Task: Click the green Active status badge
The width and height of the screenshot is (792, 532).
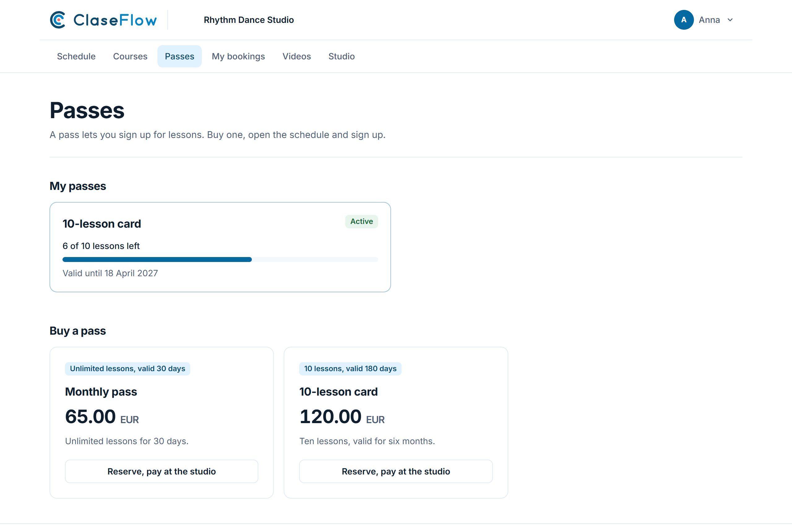Action: [x=361, y=221]
